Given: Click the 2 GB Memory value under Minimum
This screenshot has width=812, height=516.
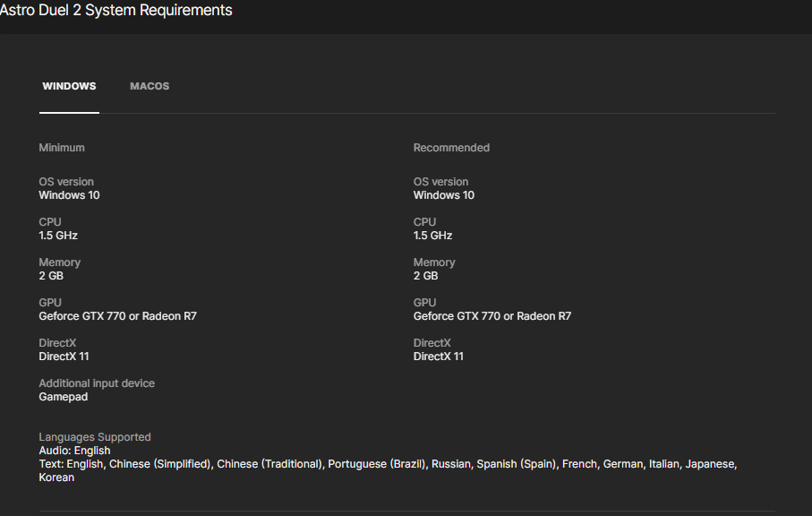Looking at the screenshot, I should (x=51, y=276).
